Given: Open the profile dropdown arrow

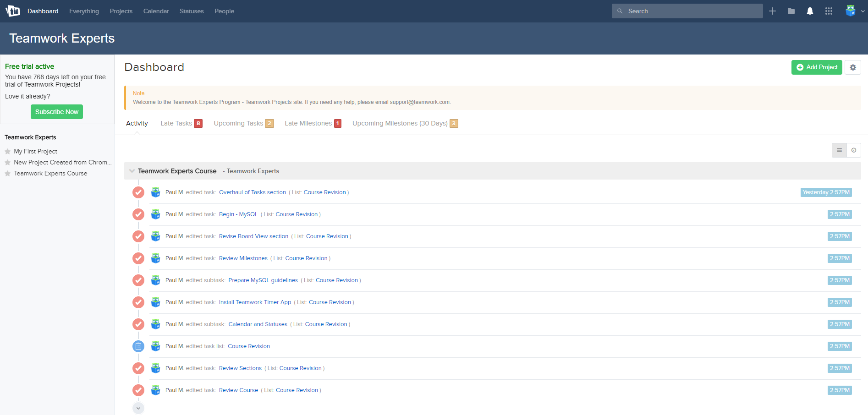Looking at the screenshot, I should (863, 11).
